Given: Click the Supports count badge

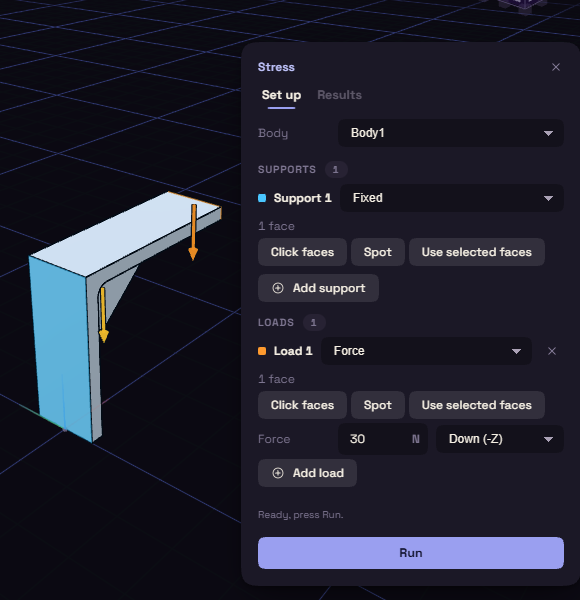Looking at the screenshot, I should [336, 170].
